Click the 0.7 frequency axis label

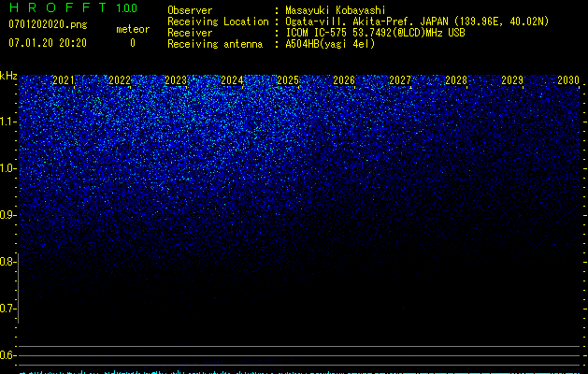pyautogui.click(x=7, y=309)
